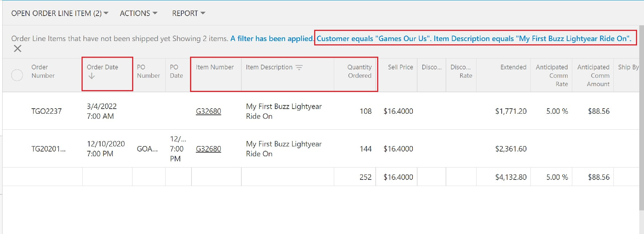Sort by Item Number column header
The height and width of the screenshot is (234, 644).
215,67
